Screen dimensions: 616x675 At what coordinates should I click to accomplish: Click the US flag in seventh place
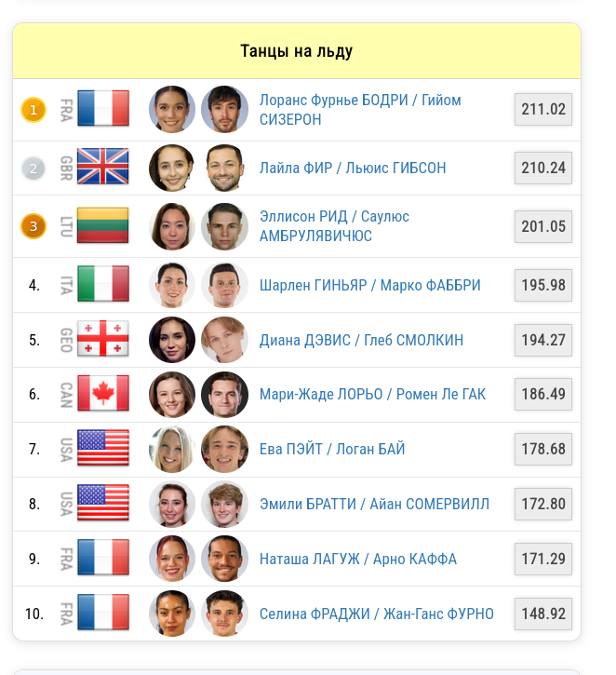[102, 449]
